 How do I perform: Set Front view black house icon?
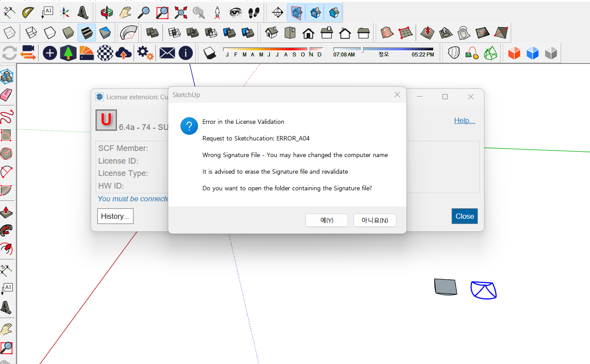[308, 32]
